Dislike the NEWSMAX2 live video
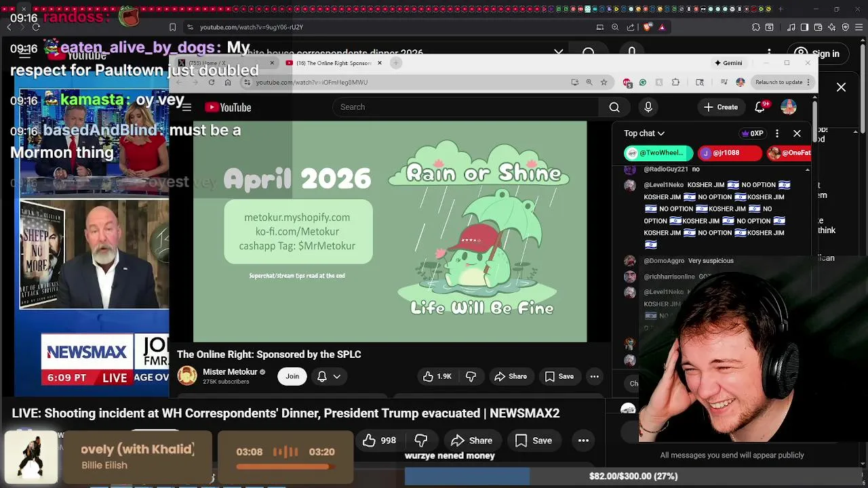 tap(420, 441)
